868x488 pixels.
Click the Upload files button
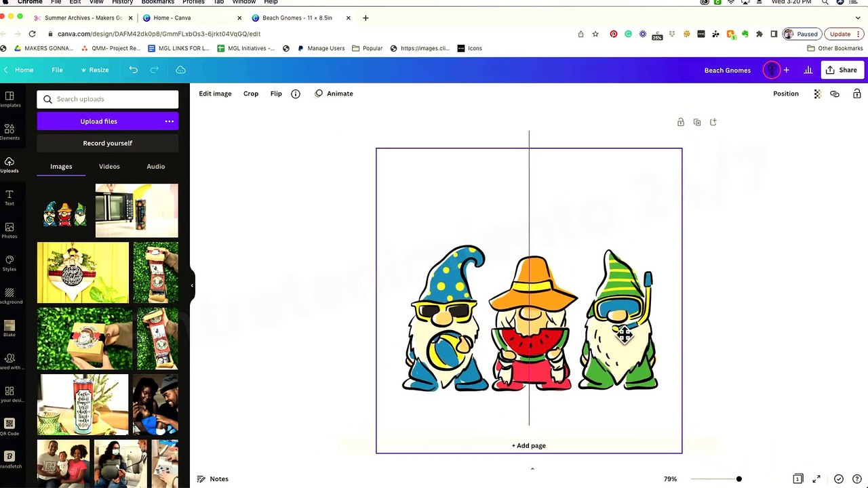pyautogui.click(x=99, y=121)
